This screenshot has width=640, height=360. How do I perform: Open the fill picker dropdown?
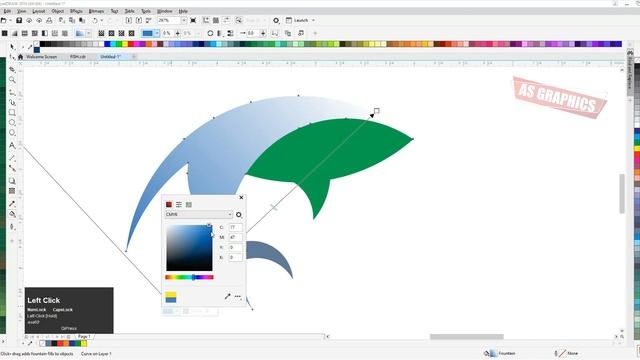click(88, 33)
